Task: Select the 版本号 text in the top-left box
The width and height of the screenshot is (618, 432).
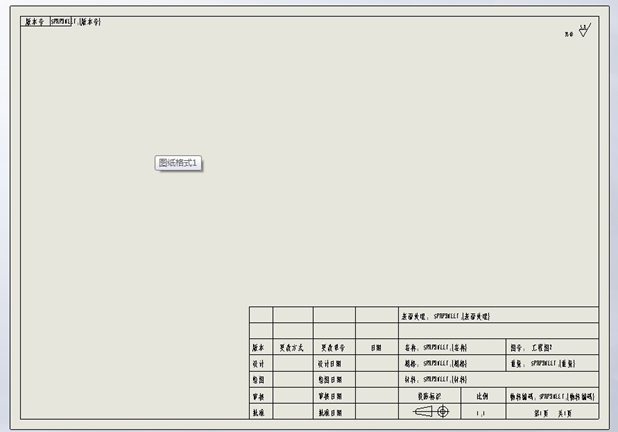Action: (x=34, y=22)
